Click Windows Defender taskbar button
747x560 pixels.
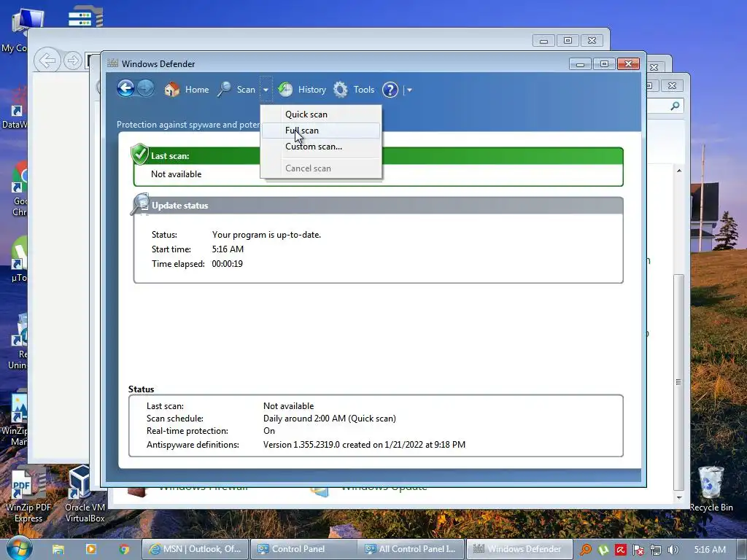pos(519,549)
